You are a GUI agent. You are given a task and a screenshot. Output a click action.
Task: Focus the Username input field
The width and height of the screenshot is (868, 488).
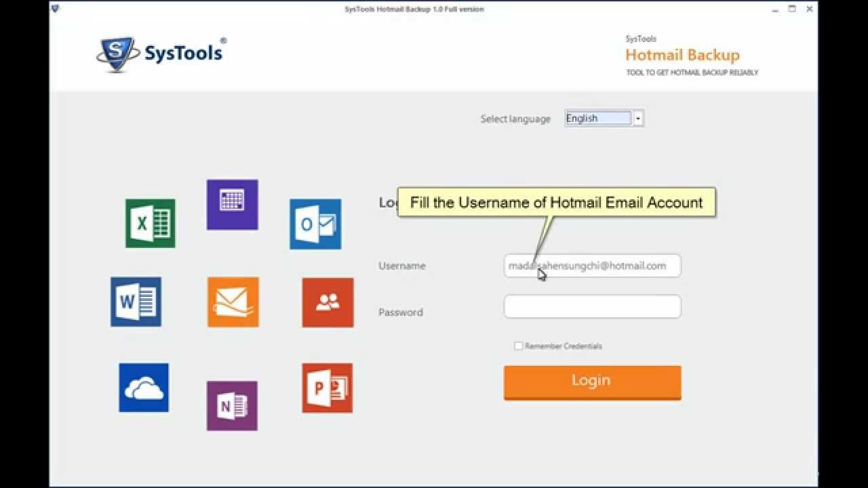tap(592, 266)
